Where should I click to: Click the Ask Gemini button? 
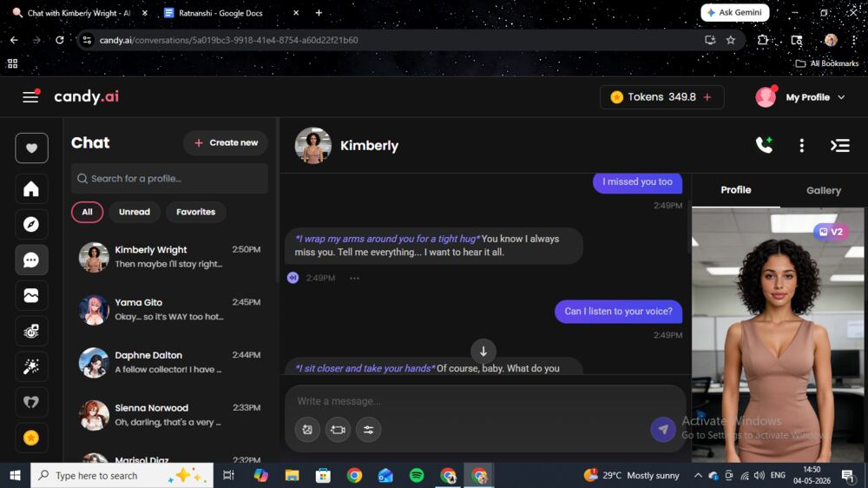coord(734,12)
